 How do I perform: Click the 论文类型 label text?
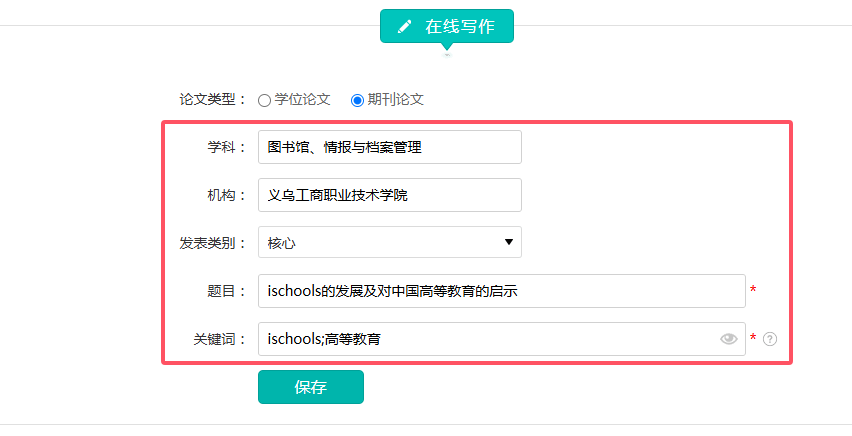click(212, 100)
